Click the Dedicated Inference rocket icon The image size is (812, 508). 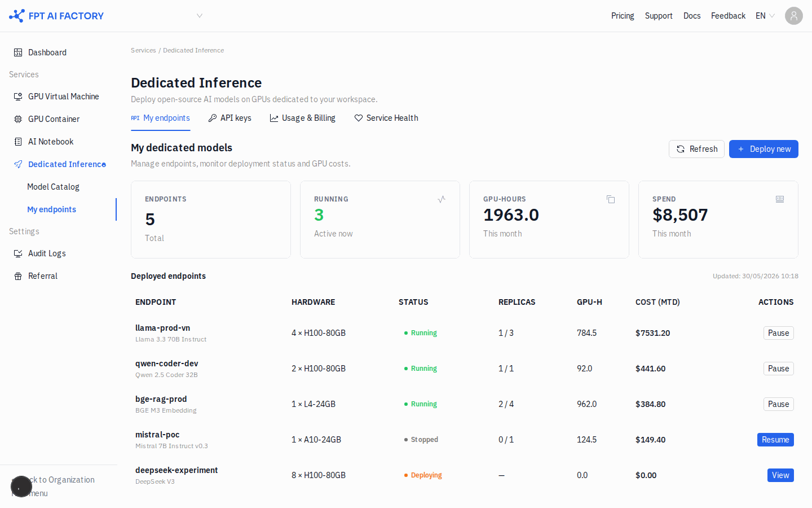pyautogui.click(x=18, y=164)
